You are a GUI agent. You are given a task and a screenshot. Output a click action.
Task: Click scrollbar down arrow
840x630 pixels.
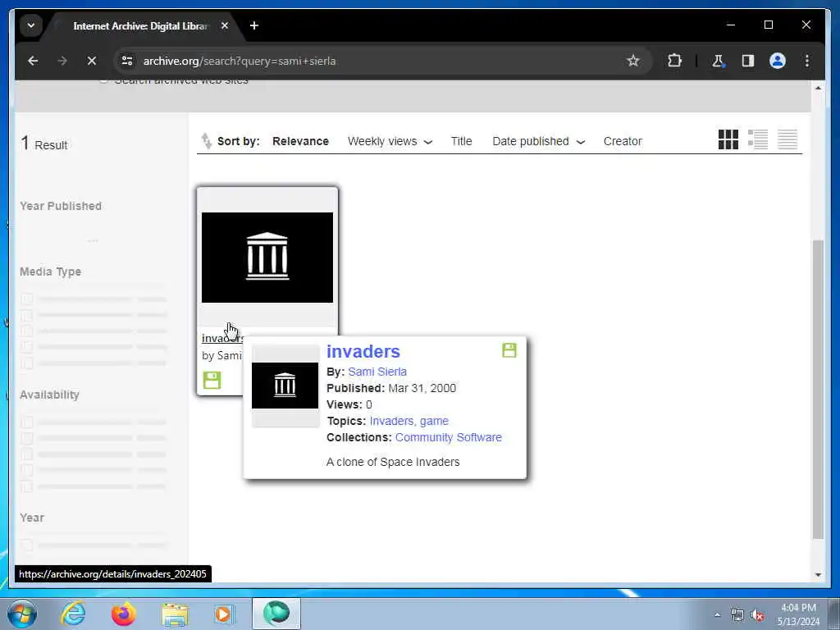pos(818,575)
